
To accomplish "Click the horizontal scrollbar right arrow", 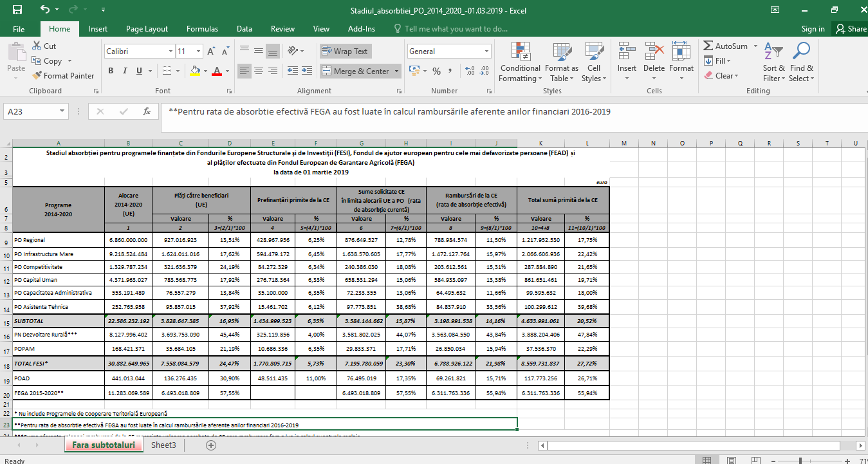I will click(862, 445).
